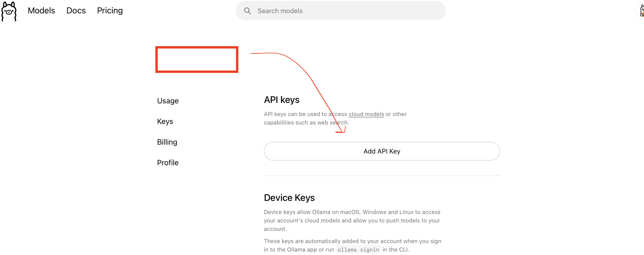
Task: Click the Ollama llama logo
Action: click(9, 11)
